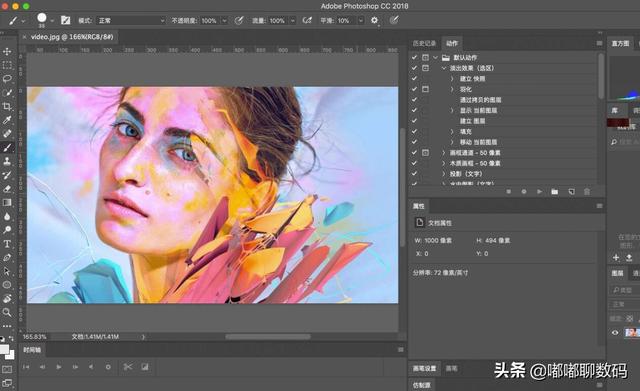Play the selected action in Actions panel
The image size is (640, 391).
[539, 191]
